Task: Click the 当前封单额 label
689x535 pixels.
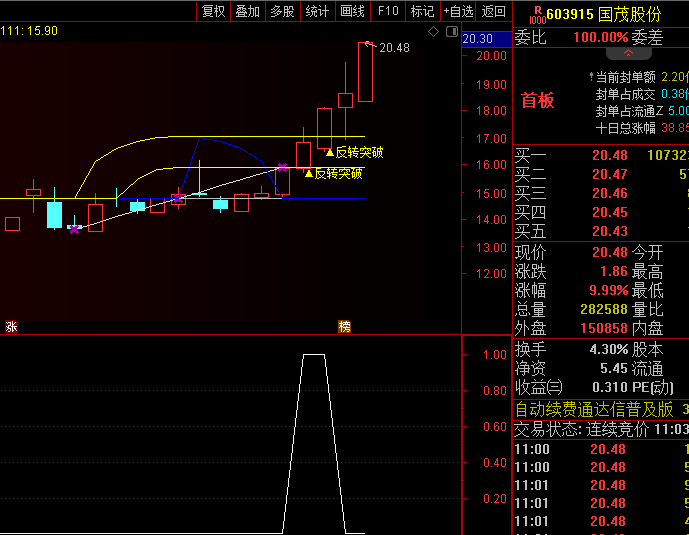Action: coord(625,77)
